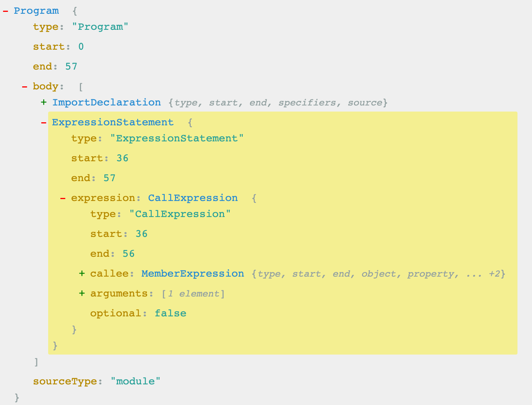532x405 pixels.
Task: Collapse ExpressionStatement using its minus sign
Action: click(44, 123)
